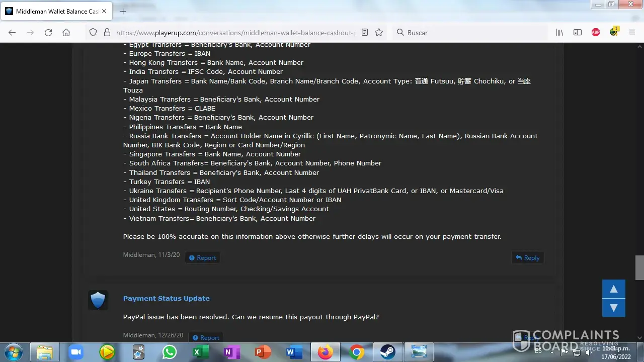This screenshot has height=362, width=644.
Task: Open the Adblock Plus extension
Action: coord(596,32)
